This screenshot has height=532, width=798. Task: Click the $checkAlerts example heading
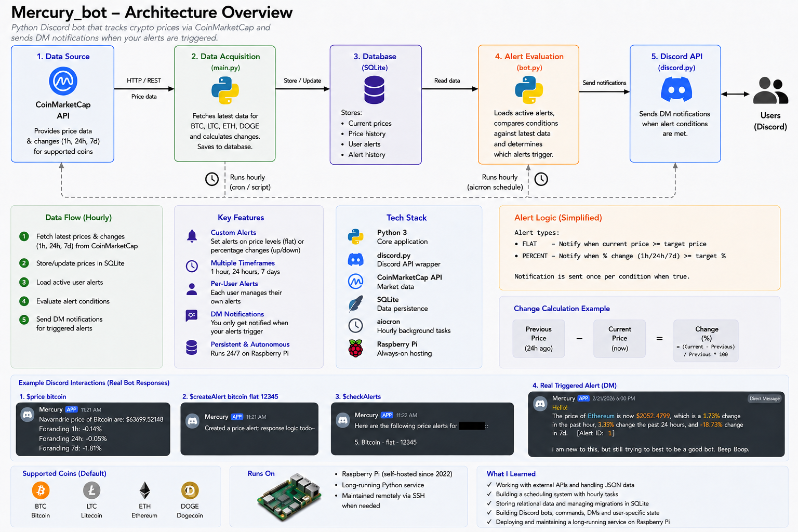(x=358, y=396)
